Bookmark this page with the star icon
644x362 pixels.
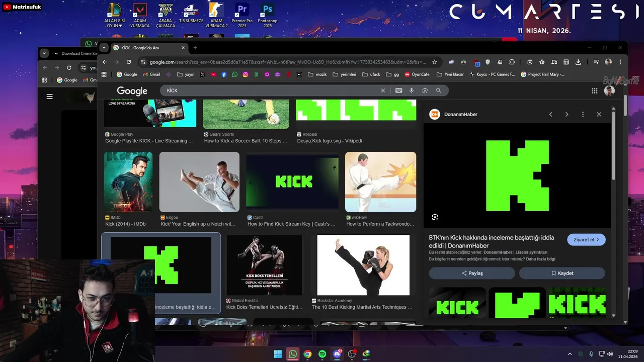coord(434,62)
